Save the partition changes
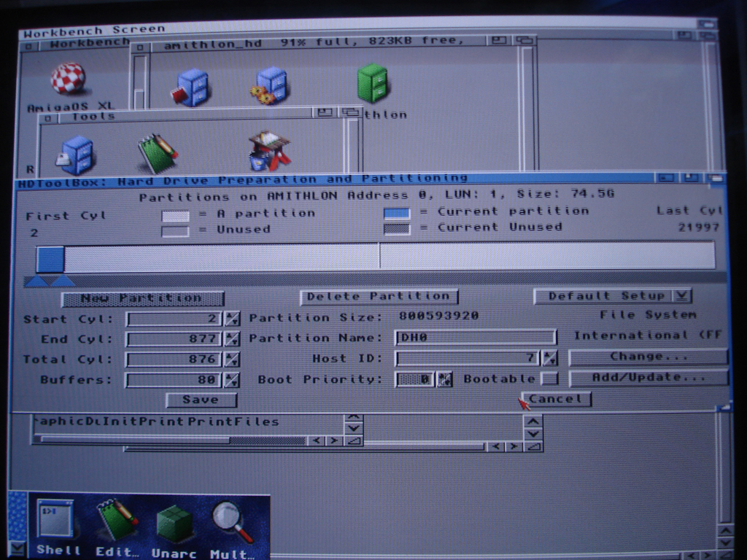This screenshot has width=747, height=560. pos(201,400)
